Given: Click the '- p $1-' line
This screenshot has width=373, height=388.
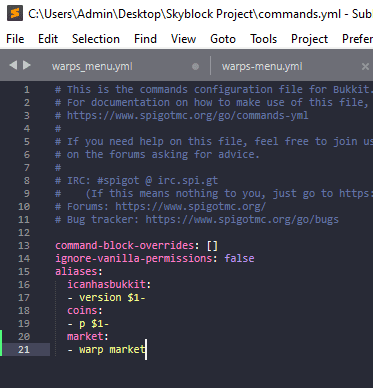Looking at the screenshot, I should click(88, 324).
